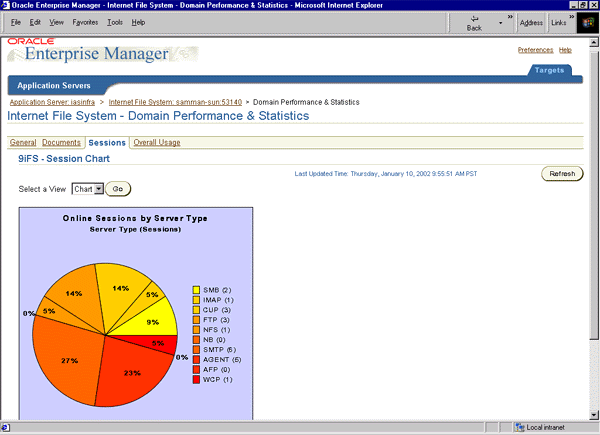Follow the Internet File System breadcrumb link
Screen dimensions: 600x435
tap(175, 102)
